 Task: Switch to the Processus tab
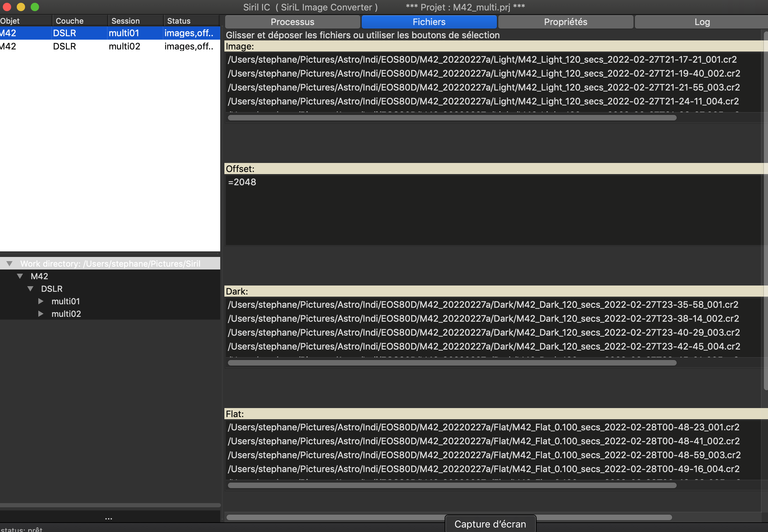pyautogui.click(x=292, y=22)
